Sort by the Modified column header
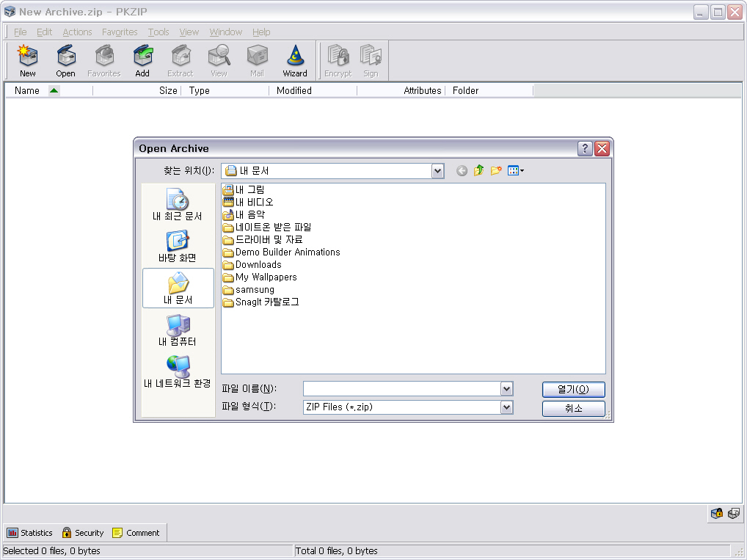747x560 pixels. 313,90
